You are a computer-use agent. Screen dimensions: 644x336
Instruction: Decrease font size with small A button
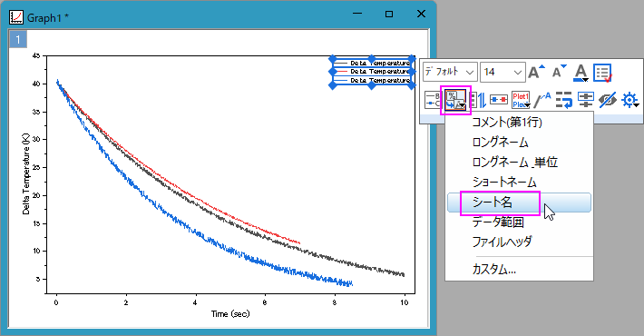tap(559, 72)
